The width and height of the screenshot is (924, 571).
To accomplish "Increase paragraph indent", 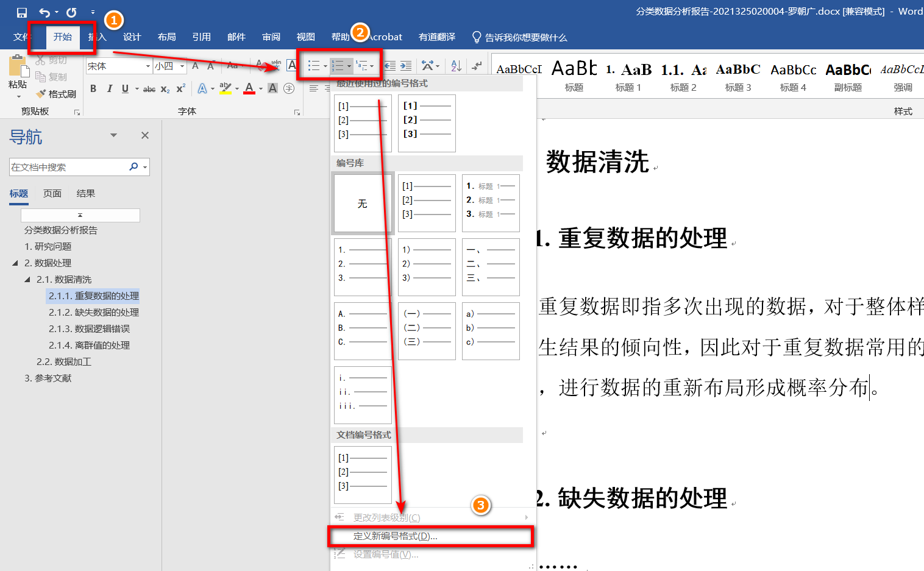I will pyautogui.click(x=406, y=66).
